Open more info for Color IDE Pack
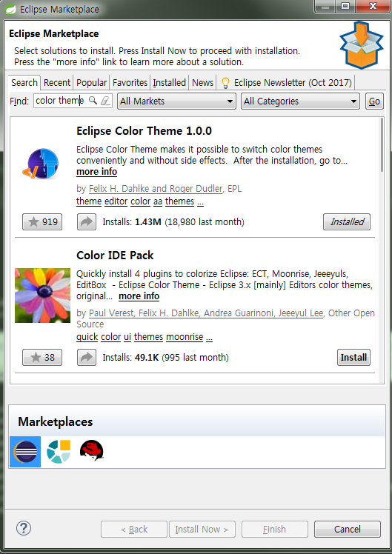 (139, 296)
